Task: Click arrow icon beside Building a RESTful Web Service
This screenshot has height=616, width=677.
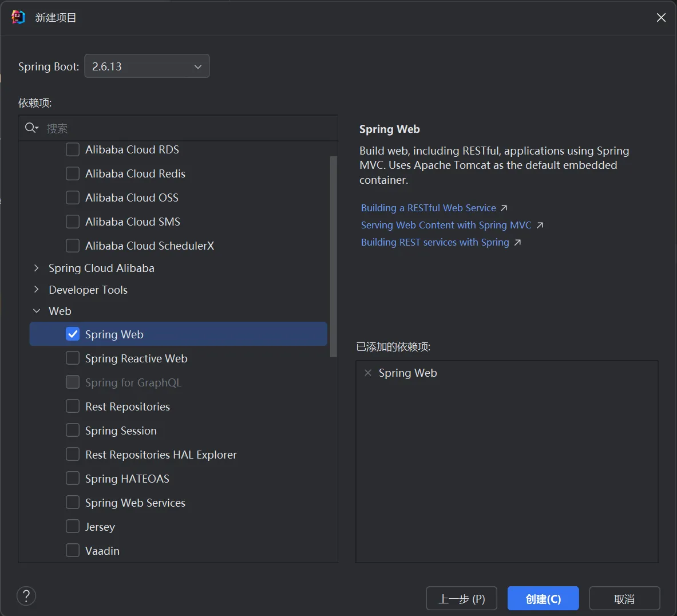Action: 504,208
